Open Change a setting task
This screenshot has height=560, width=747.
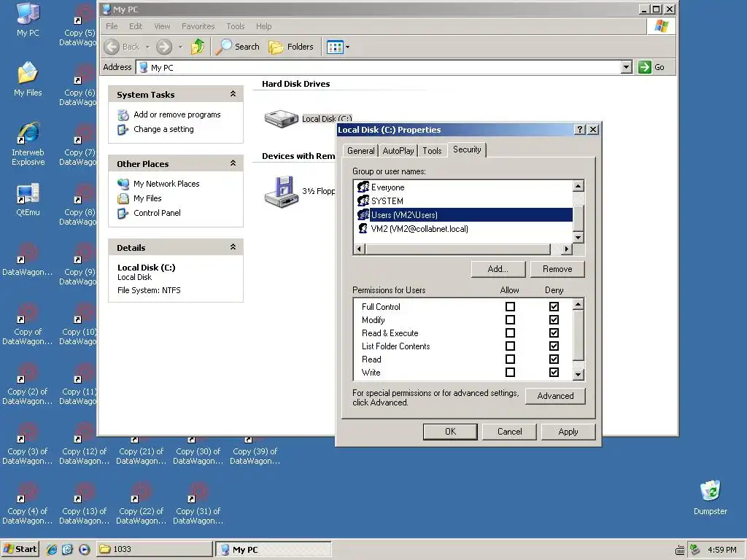pos(163,129)
